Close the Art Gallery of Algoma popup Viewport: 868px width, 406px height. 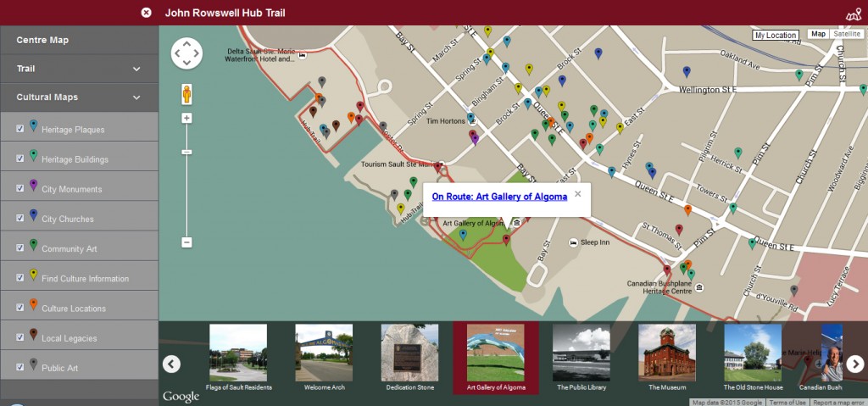[x=577, y=193]
